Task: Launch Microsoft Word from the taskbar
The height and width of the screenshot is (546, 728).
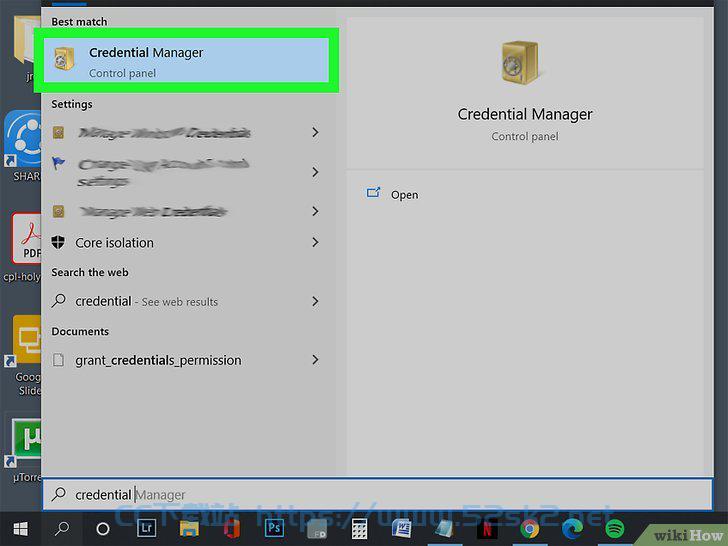Action: pyautogui.click(x=402, y=529)
